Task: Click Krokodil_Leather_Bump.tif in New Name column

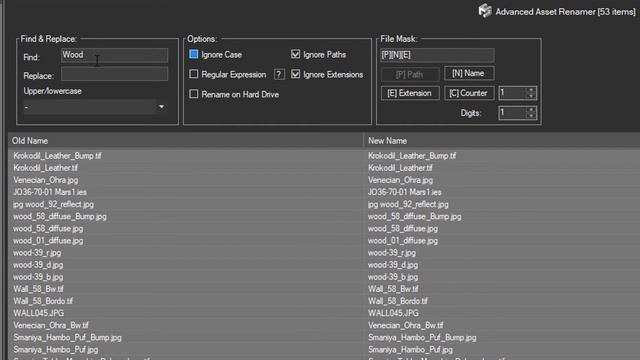Action: [412, 156]
